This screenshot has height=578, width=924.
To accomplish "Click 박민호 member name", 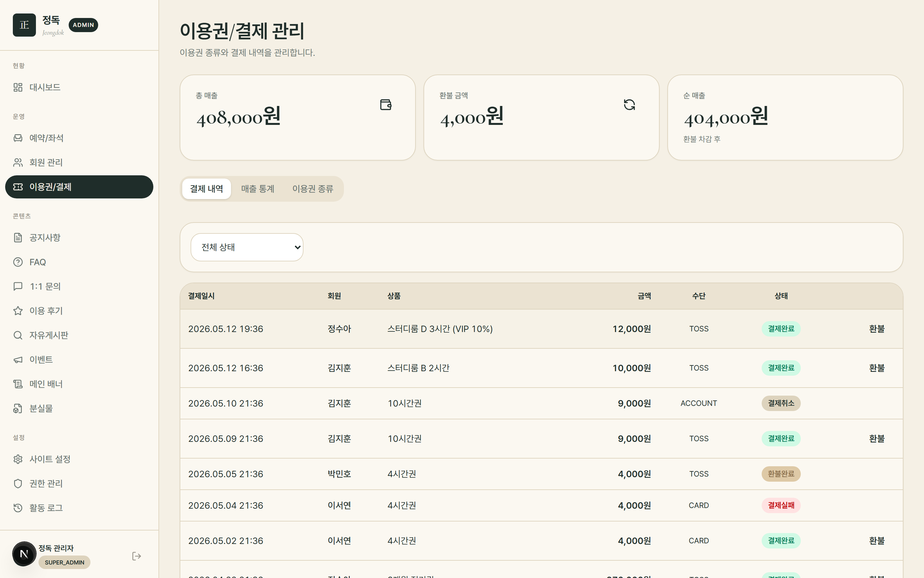I will [x=339, y=474].
